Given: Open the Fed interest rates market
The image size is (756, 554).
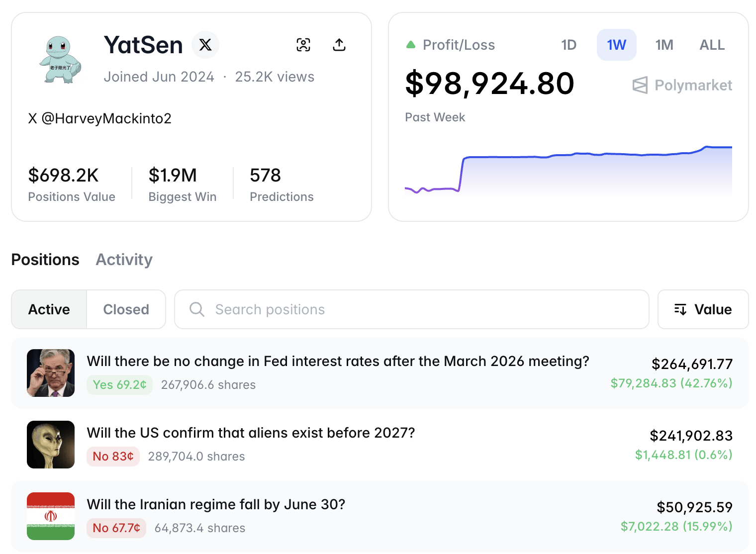Looking at the screenshot, I should click(338, 361).
